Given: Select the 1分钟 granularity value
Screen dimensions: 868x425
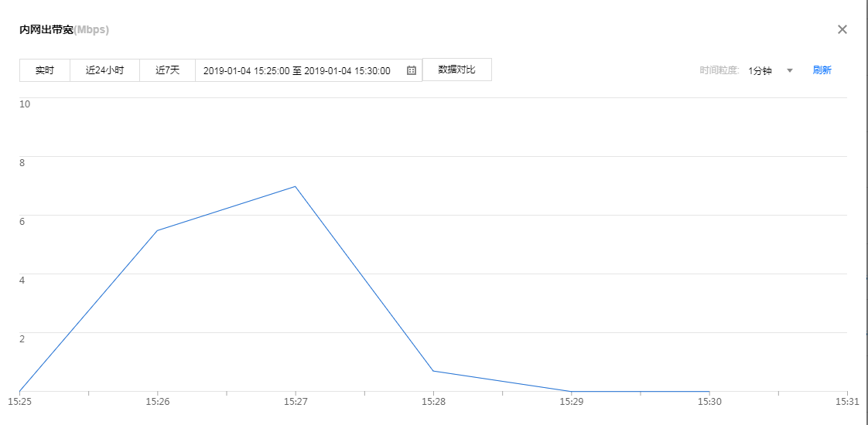Looking at the screenshot, I should click(x=760, y=70).
